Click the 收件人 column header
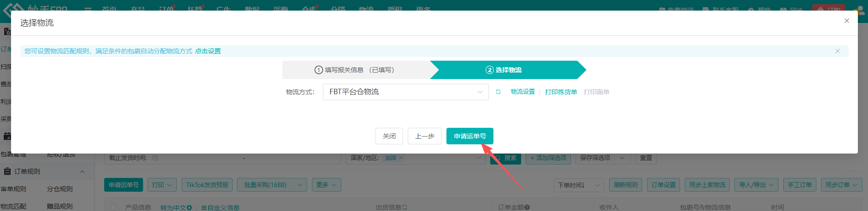The height and width of the screenshot is (211, 868). tap(609, 208)
